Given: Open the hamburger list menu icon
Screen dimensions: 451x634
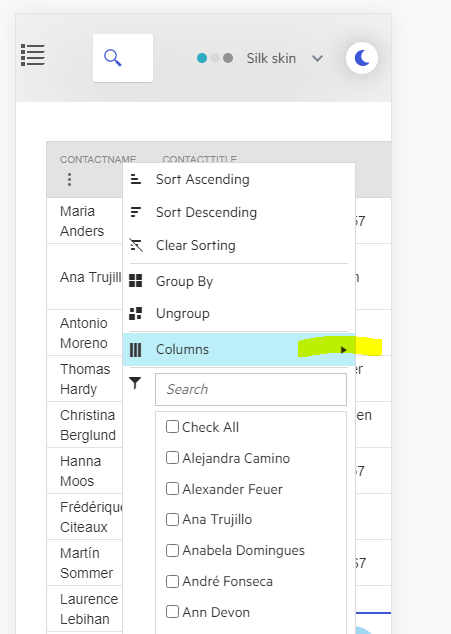Looking at the screenshot, I should point(33,55).
